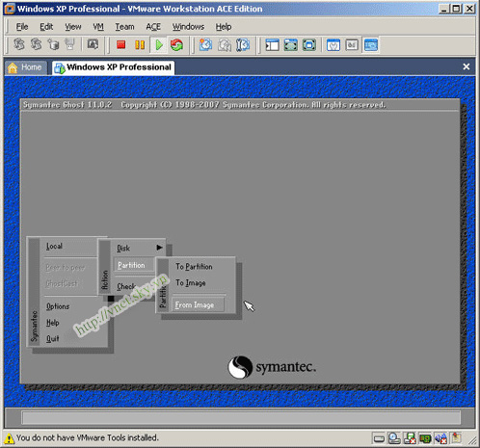
Task: Click the green Power On play button
Action: [x=158, y=44]
